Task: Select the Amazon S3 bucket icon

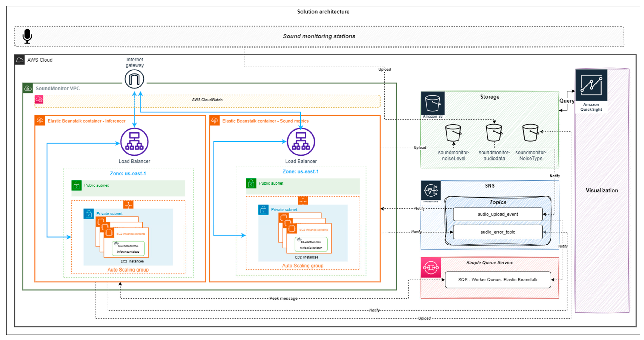Action: (x=433, y=103)
